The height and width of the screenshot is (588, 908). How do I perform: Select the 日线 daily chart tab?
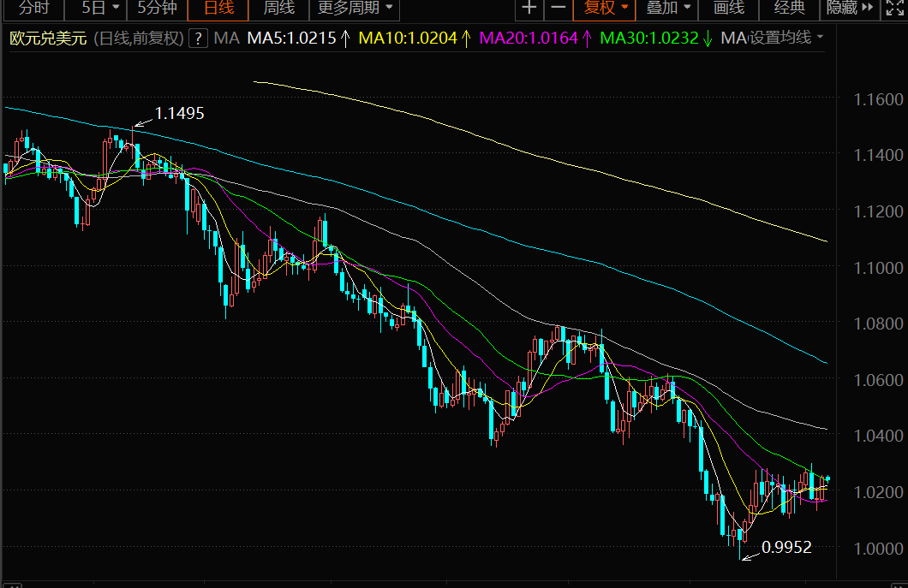tap(218, 9)
